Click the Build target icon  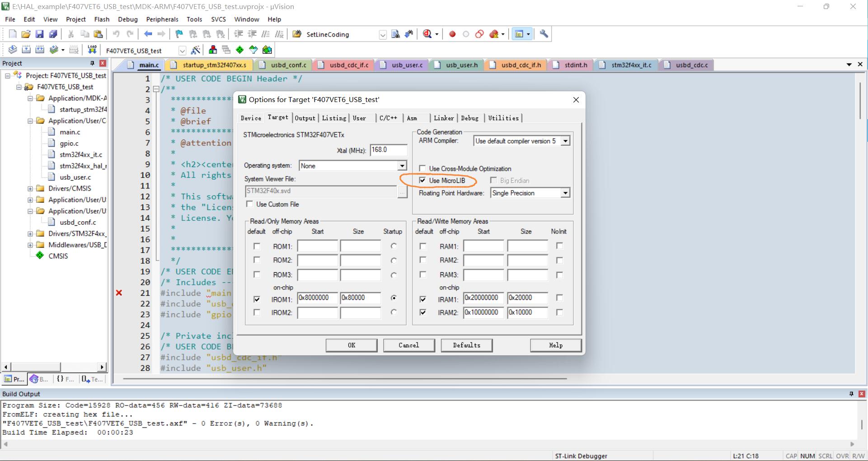click(x=26, y=50)
